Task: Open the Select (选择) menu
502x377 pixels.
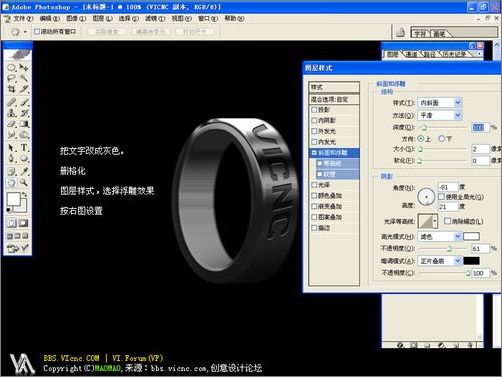Action: tap(129, 18)
